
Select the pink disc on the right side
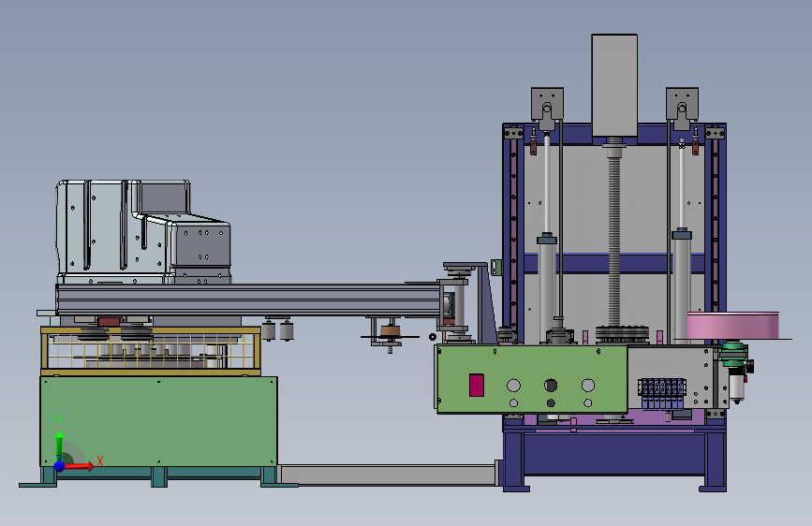(x=732, y=326)
